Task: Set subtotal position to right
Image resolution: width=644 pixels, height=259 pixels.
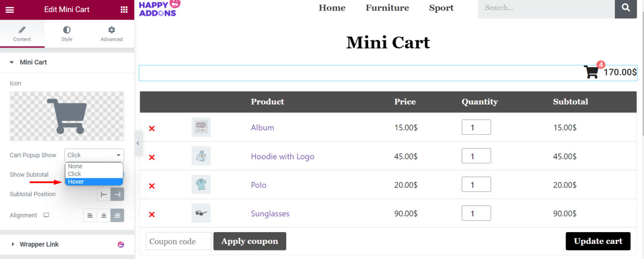Action: [117, 194]
